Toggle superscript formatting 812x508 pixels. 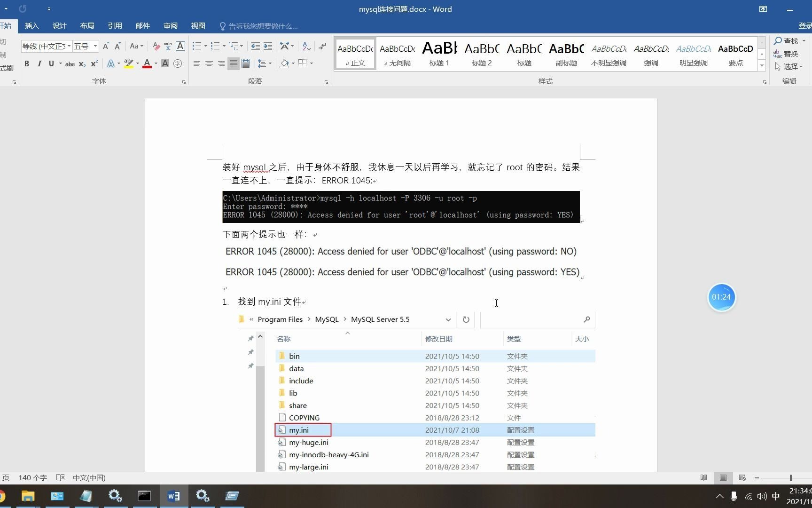tap(94, 63)
